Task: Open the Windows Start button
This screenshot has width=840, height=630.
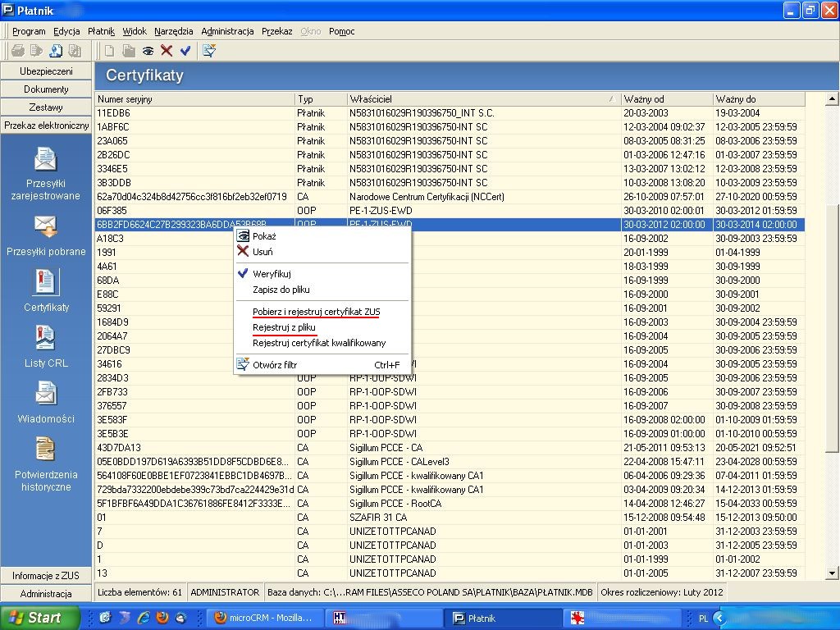Action: (x=40, y=618)
